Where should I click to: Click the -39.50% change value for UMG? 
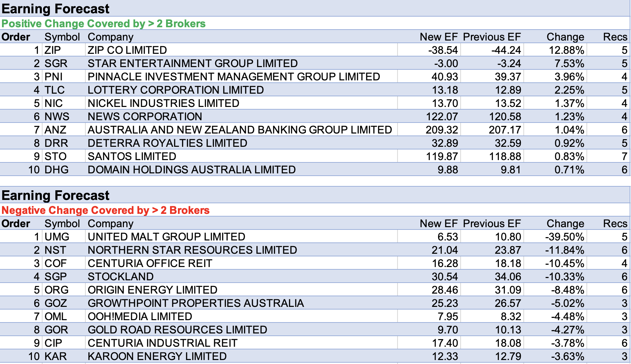tap(564, 237)
